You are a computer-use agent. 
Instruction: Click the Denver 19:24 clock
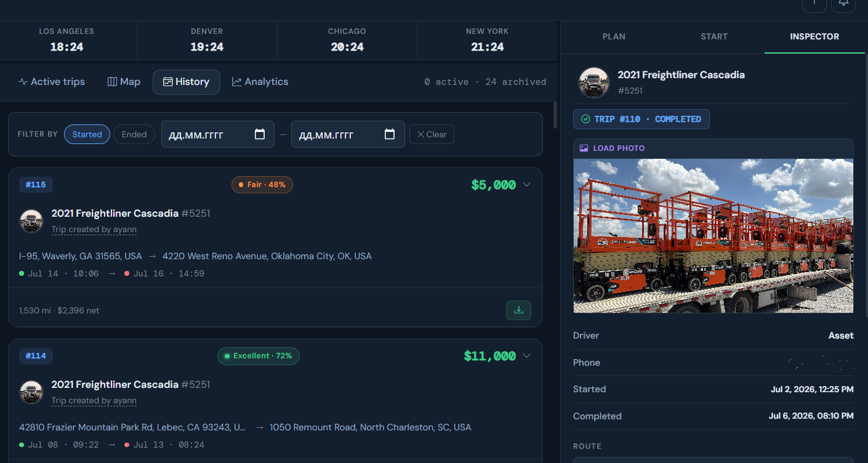tap(207, 41)
